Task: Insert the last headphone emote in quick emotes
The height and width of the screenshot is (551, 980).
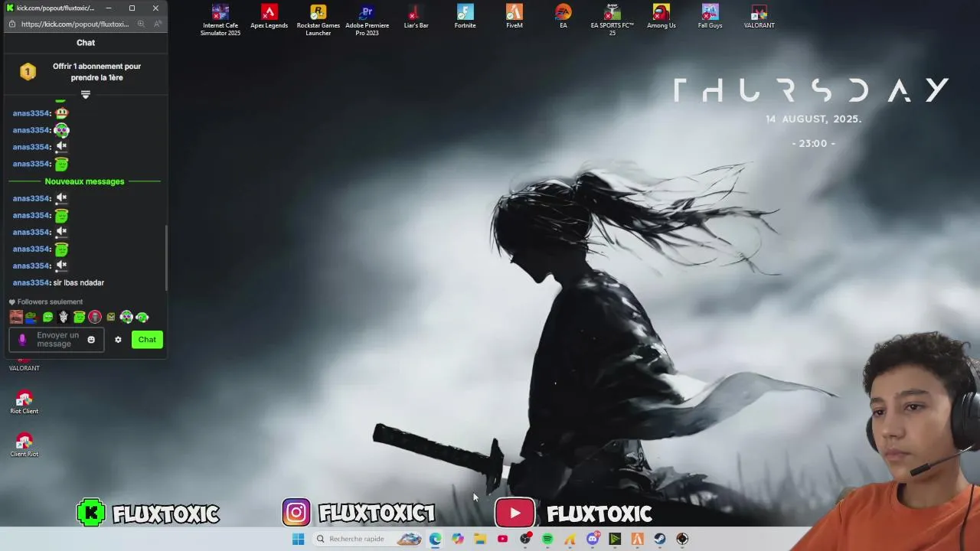Action: click(142, 317)
